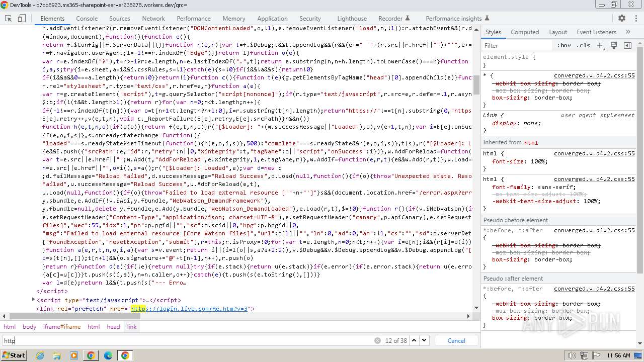
Task: Toggle the device toolbar icon
Action: pyautogui.click(x=22, y=18)
